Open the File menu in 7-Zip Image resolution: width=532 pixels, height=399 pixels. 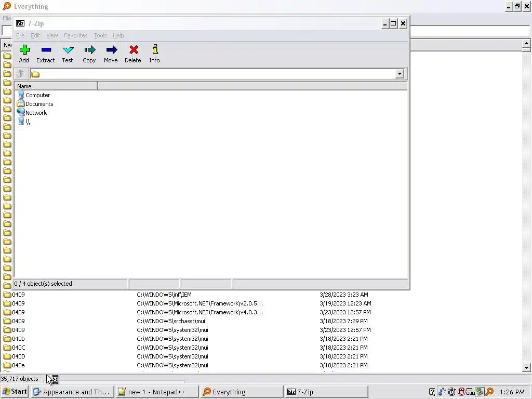20,35
